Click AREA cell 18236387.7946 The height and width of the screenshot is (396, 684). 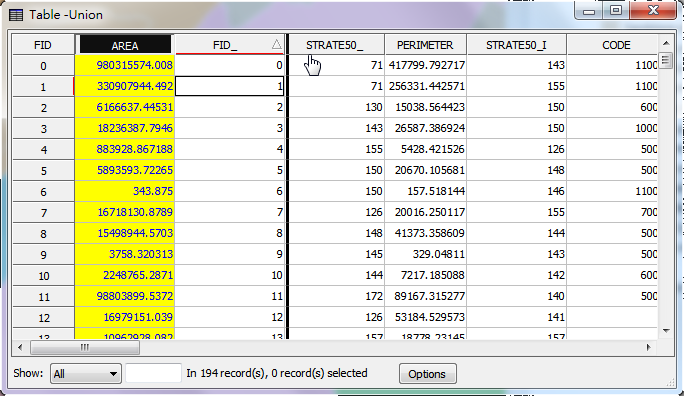click(125, 128)
